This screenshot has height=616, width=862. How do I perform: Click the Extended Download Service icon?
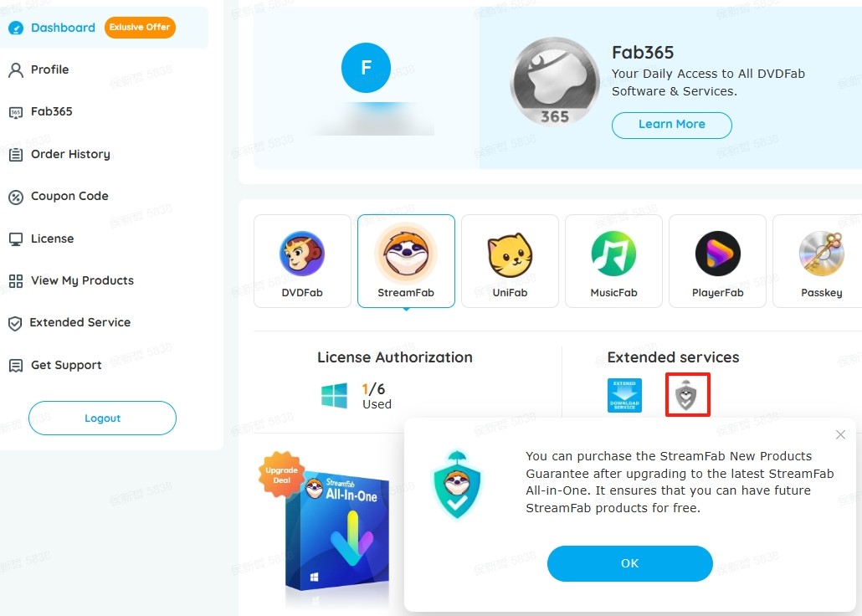pyautogui.click(x=624, y=395)
